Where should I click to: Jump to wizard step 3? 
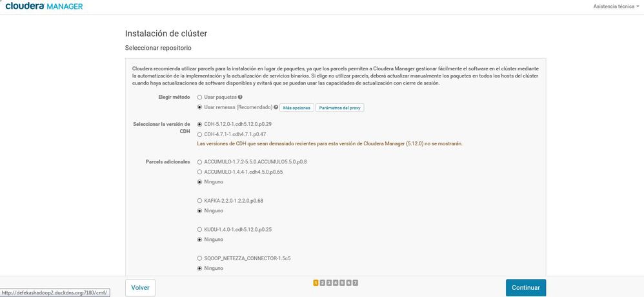(329, 283)
